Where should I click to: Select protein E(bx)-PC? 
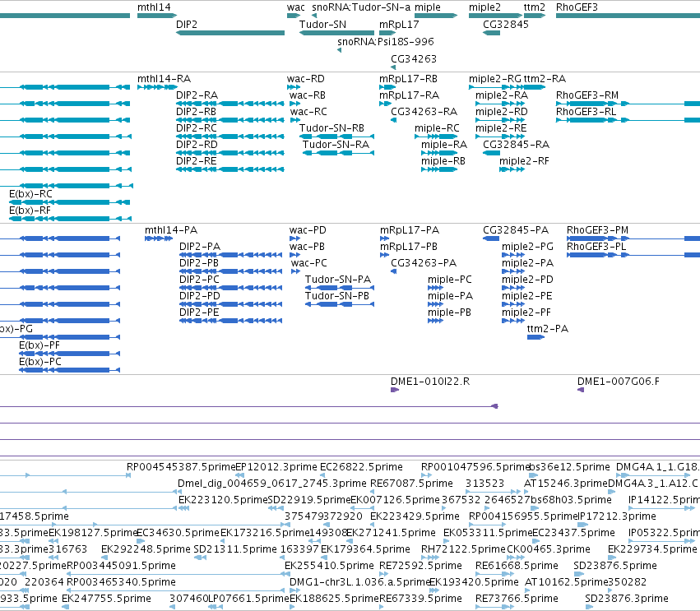click(x=39, y=362)
